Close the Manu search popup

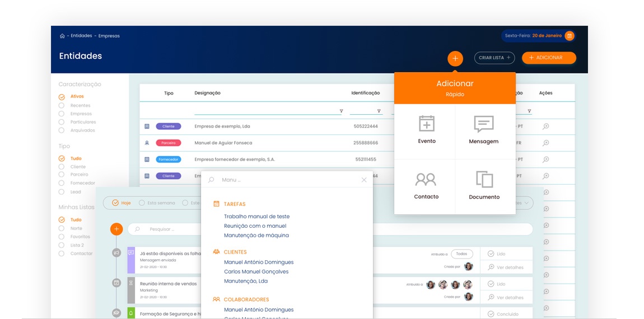click(364, 180)
